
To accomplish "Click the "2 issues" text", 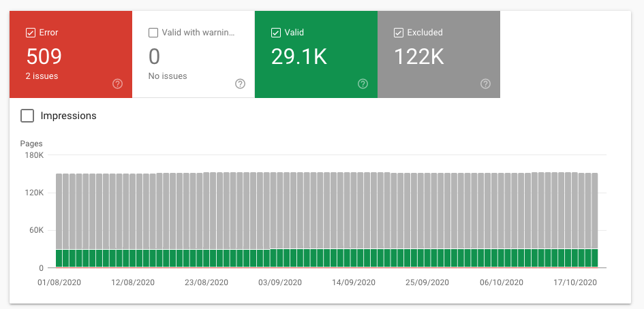I will point(42,76).
